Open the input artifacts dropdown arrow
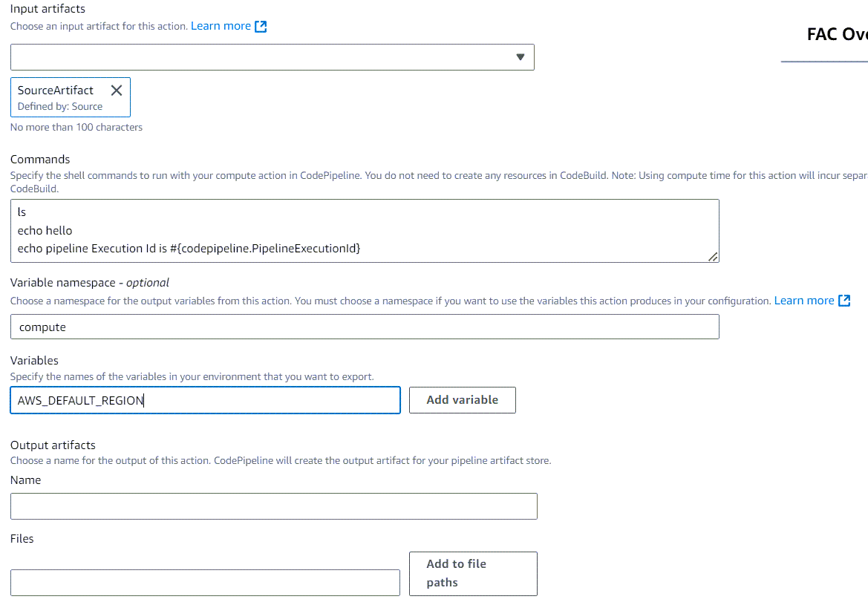Screen dimensions: 868x605 click(519, 56)
